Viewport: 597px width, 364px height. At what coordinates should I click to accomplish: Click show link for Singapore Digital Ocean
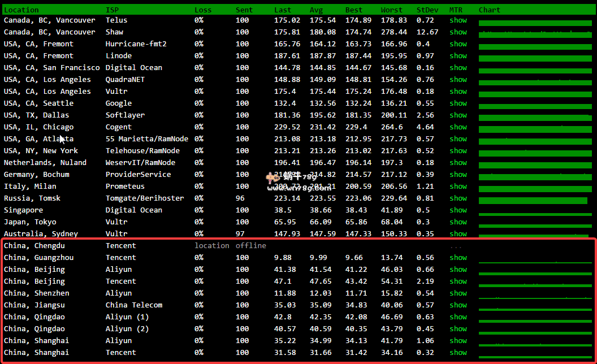pyautogui.click(x=458, y=210)
